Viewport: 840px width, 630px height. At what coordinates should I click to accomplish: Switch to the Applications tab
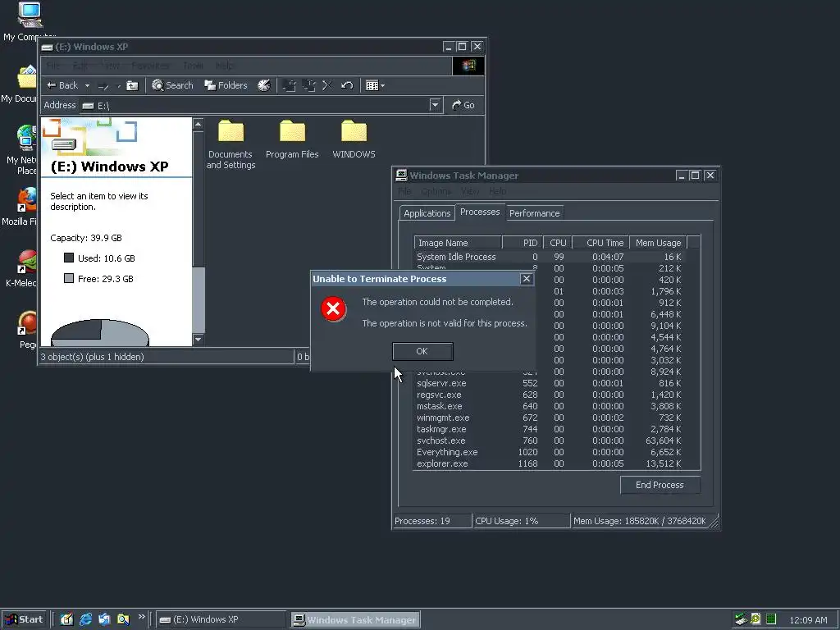[x=427, y=213]
